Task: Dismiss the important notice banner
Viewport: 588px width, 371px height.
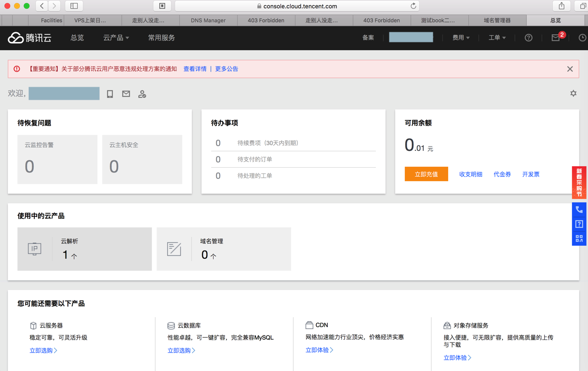Action: (570, 69)
